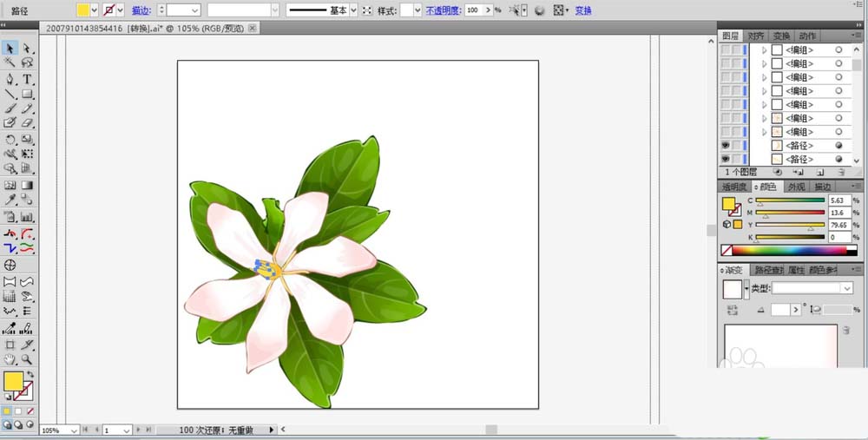Image resolution: width=868 pixels, height=440 pixels.
Task: Set color fill mode button in toolbox
Action: coord(7,411)
